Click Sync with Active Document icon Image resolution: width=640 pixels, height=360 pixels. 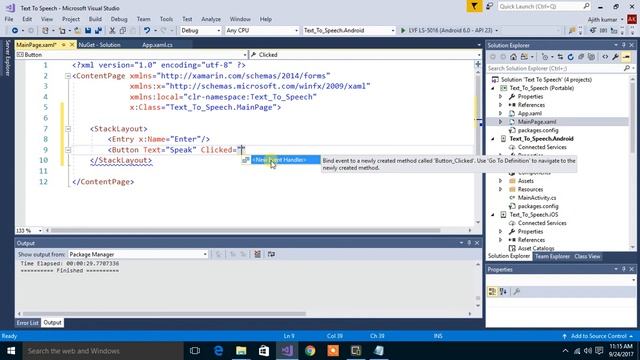(560, 57)
